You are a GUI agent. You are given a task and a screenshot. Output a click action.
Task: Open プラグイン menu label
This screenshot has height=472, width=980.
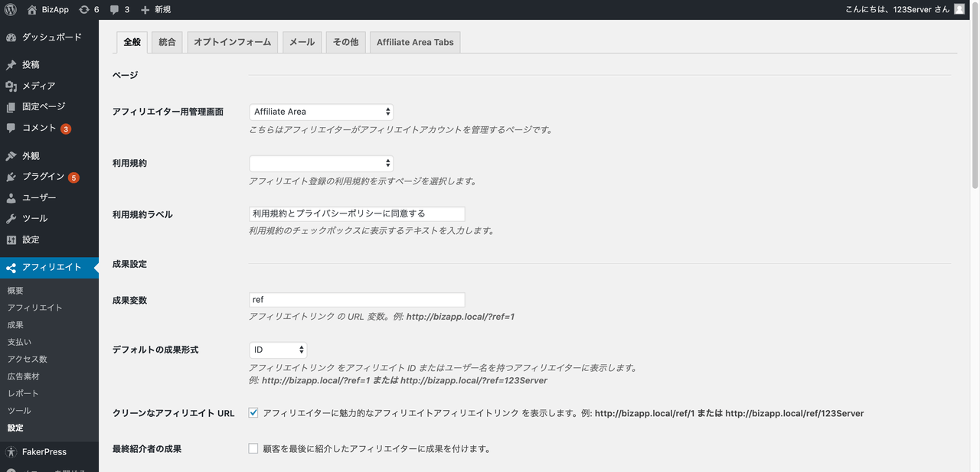point(43,177)
